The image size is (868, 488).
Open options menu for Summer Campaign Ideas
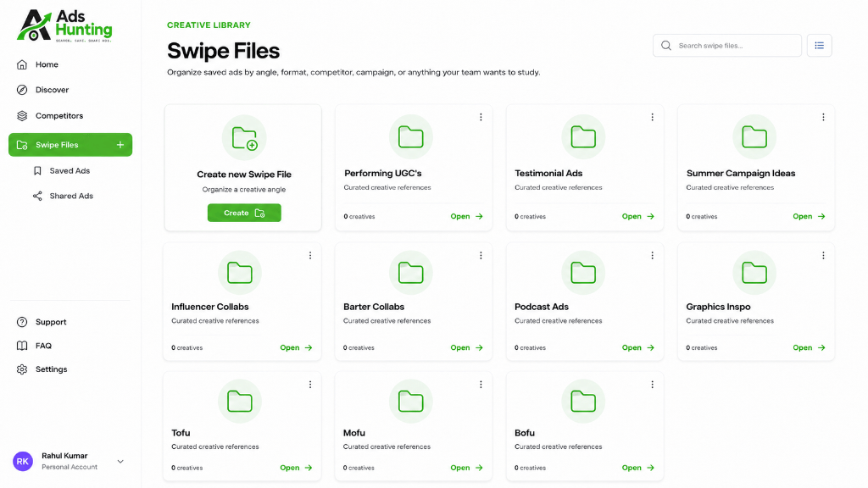tap(823, 117)
